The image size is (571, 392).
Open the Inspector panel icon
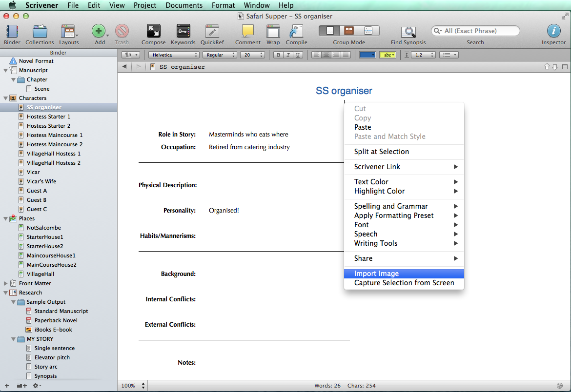coord(553,31)
